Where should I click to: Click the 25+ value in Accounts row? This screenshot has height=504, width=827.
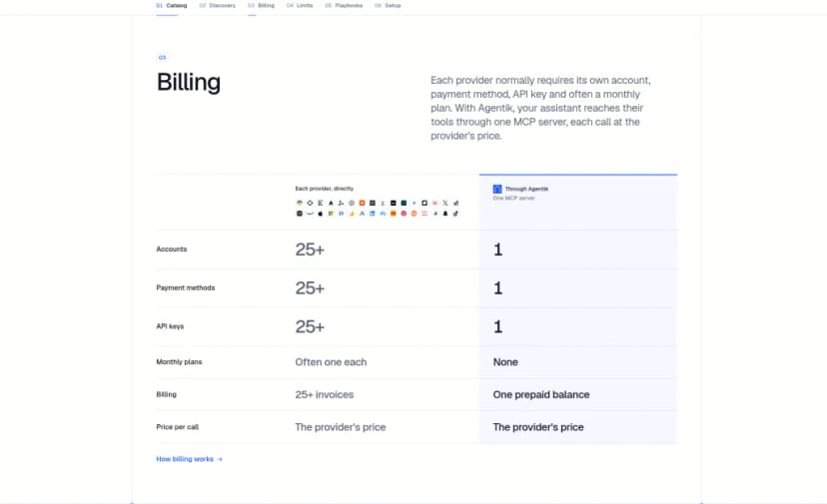(310, 250)
